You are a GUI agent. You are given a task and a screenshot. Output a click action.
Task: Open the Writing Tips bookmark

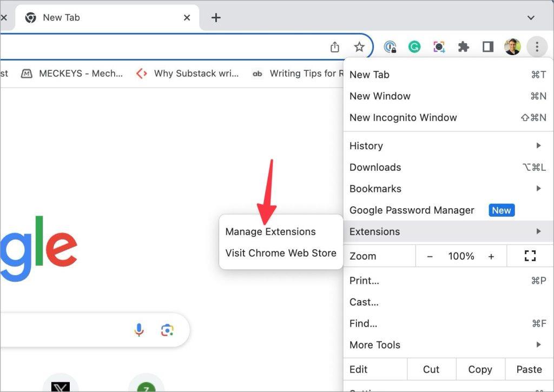click(298, 74)
